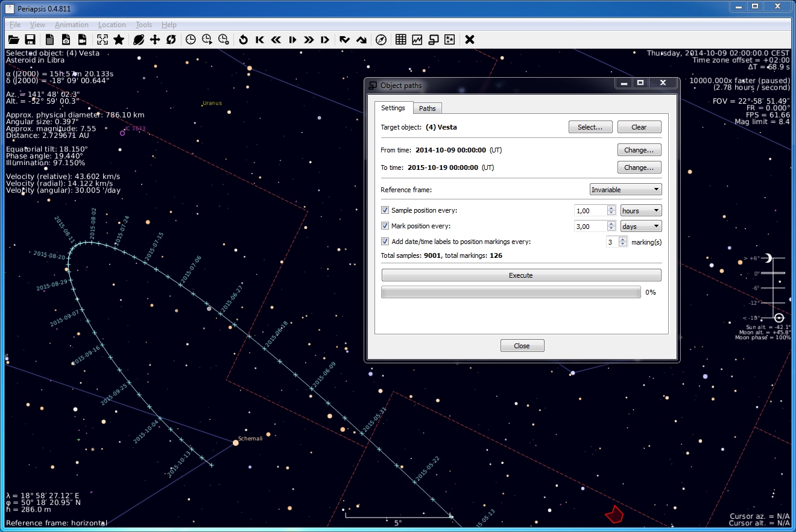Screen dimensions: 796x532
Task: Expand the 'hours' unit dropdown
Action: point(641,211)
